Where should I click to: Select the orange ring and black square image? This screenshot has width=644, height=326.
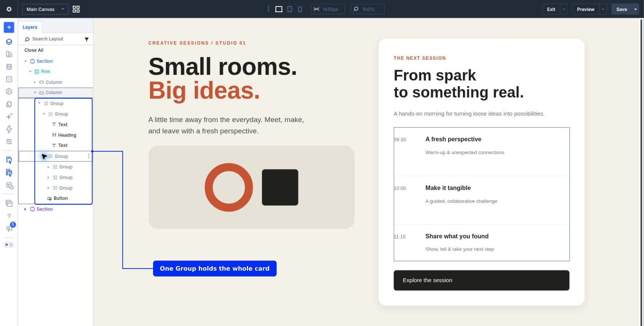(x=252, y=187)
